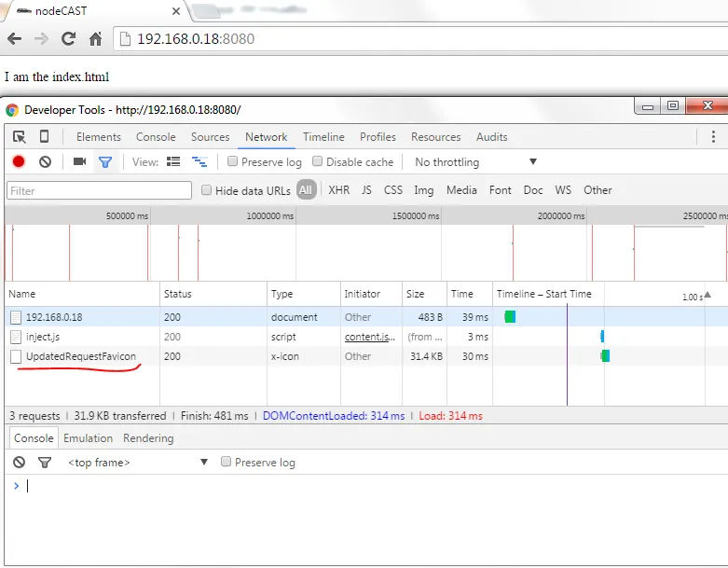Image resolution: width=728 pixels, height=568 pixels.
Task: Open the Audits tab
Action: (491, 137)
